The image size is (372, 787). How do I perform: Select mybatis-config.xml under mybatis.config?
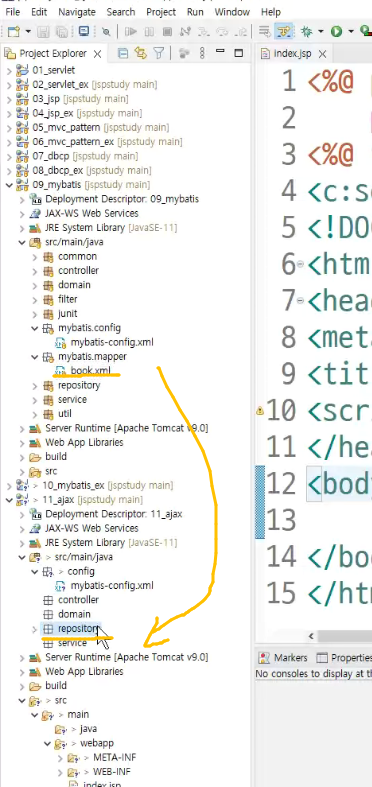[111, 342]
